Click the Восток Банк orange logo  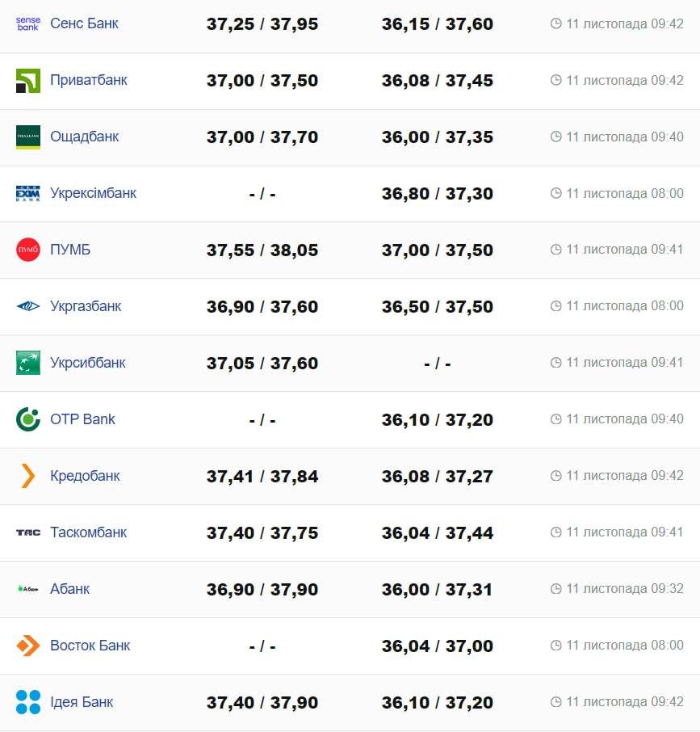(28, 646)
